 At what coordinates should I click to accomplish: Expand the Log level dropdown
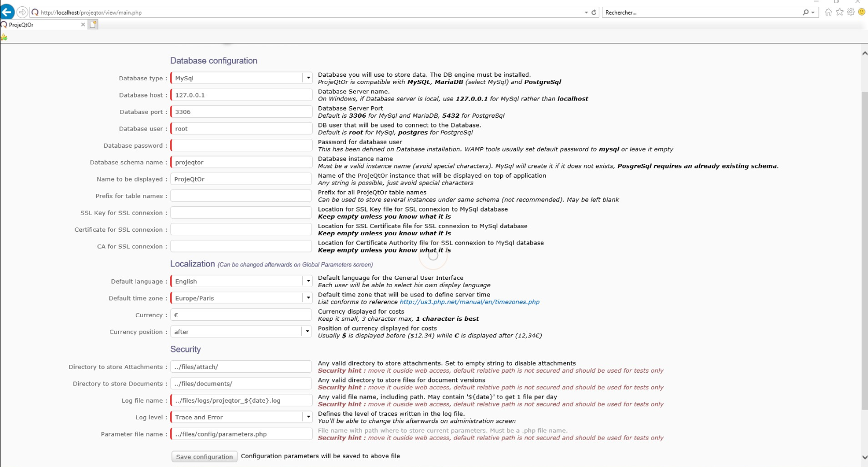click(308, 417)
